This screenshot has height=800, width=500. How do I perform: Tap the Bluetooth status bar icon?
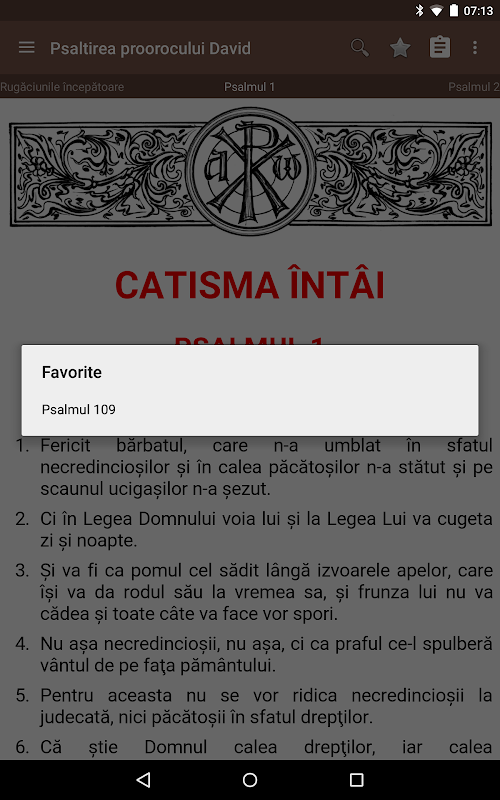(419, 10)
